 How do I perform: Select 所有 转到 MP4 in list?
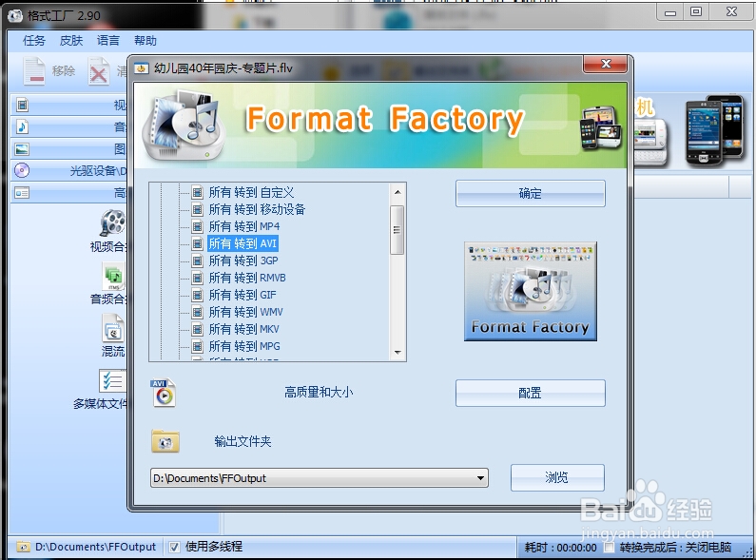(x=244, y=226)
